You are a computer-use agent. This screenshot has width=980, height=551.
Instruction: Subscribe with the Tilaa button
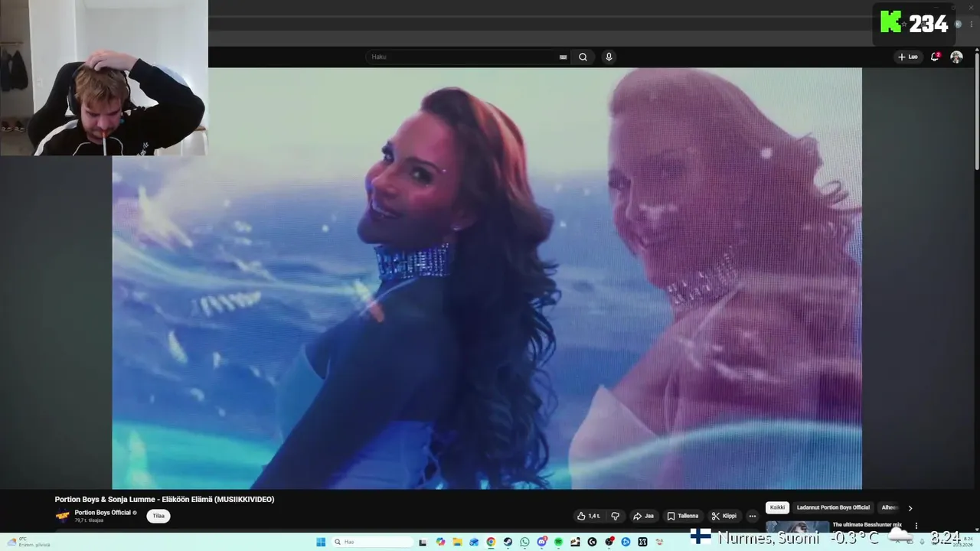158,516
